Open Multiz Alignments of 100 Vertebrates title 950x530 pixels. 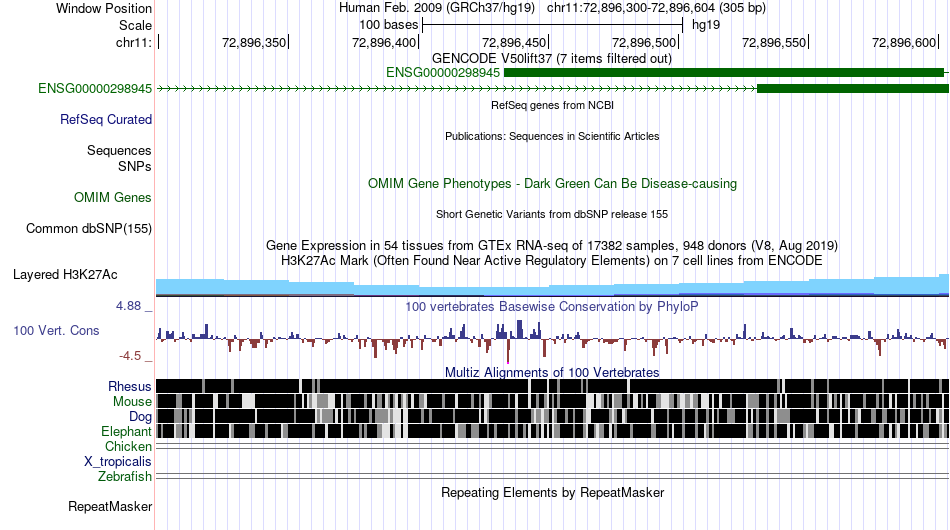coord(552,373)
